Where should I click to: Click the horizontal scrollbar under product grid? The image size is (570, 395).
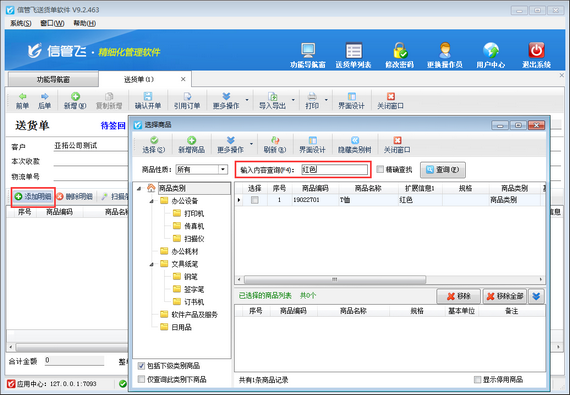point(335,279)
